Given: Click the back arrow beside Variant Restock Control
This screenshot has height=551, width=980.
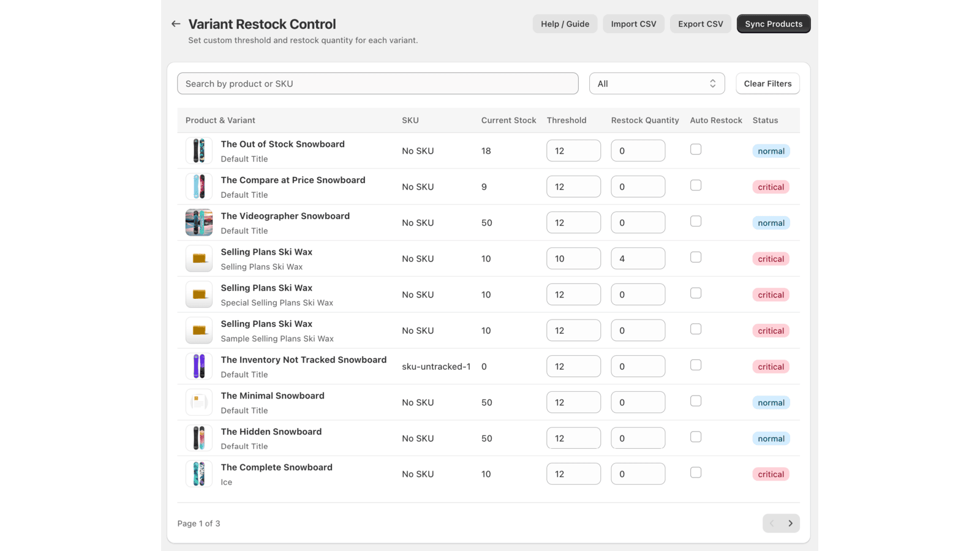Looking at the screenshot, I should coord(176,24).
